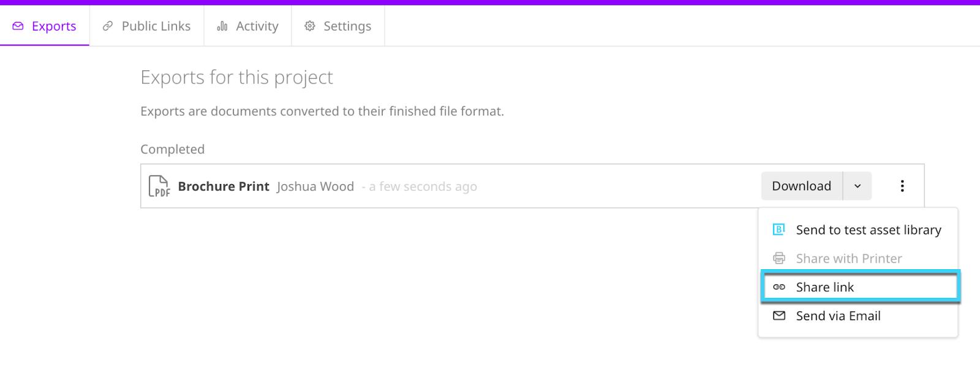Viewport: 980px width, 372px height.
Task: Click the Public Links chain icon
Action: (x=108, y=26)
